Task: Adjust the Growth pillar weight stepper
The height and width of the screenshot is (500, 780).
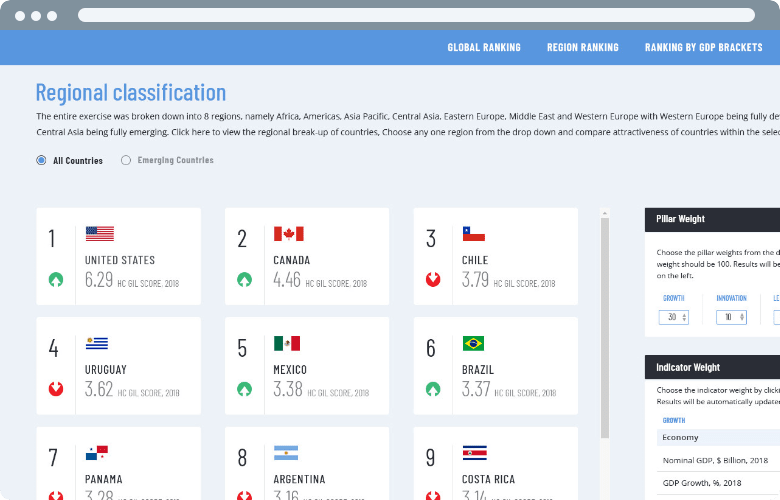Action: [x=674, y=317]
